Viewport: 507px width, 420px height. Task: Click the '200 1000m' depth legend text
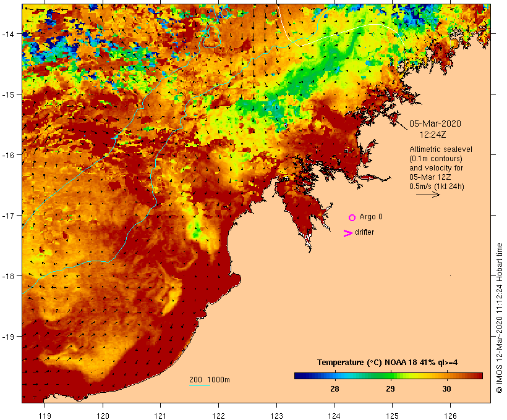click(210, 380)
